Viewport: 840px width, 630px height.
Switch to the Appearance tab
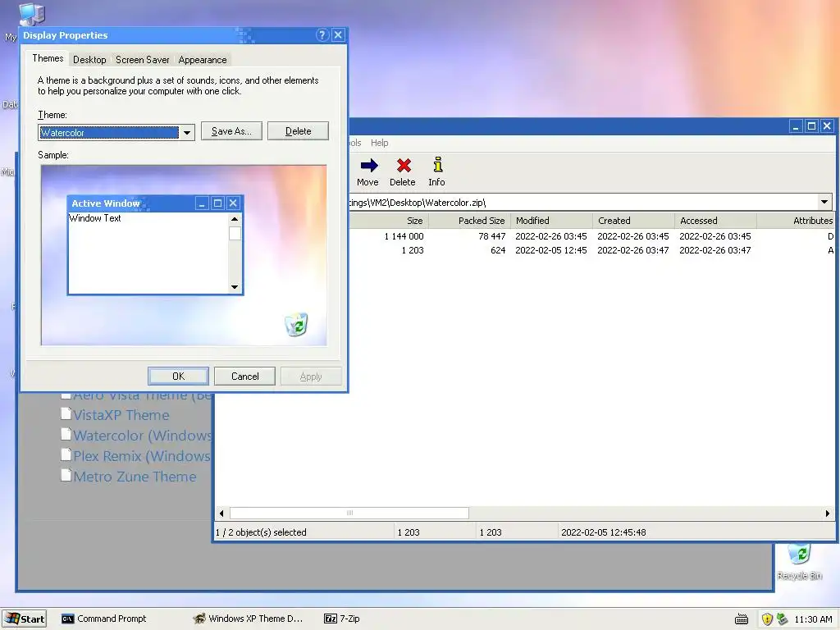203,60
